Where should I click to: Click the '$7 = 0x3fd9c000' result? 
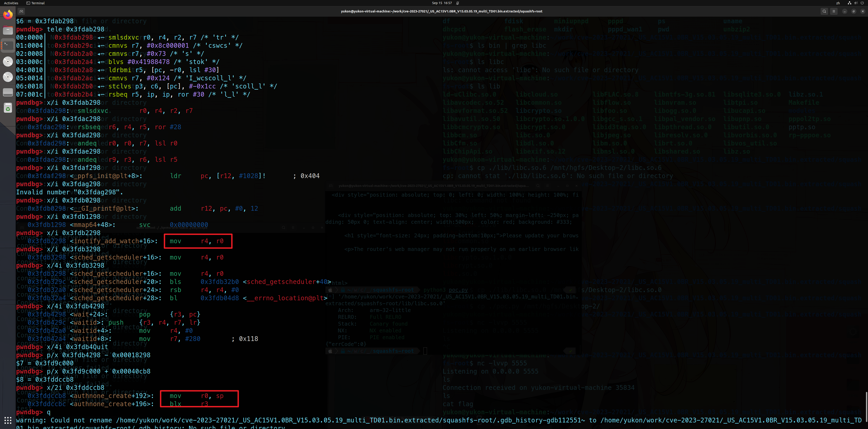coord(45,363)
